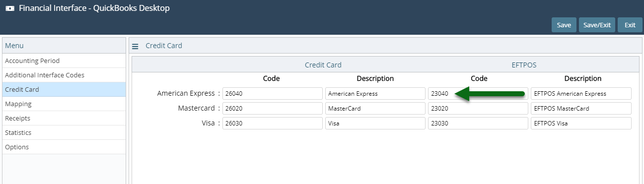Click the EFTPOS Visa description field

(x=581, y=123)
